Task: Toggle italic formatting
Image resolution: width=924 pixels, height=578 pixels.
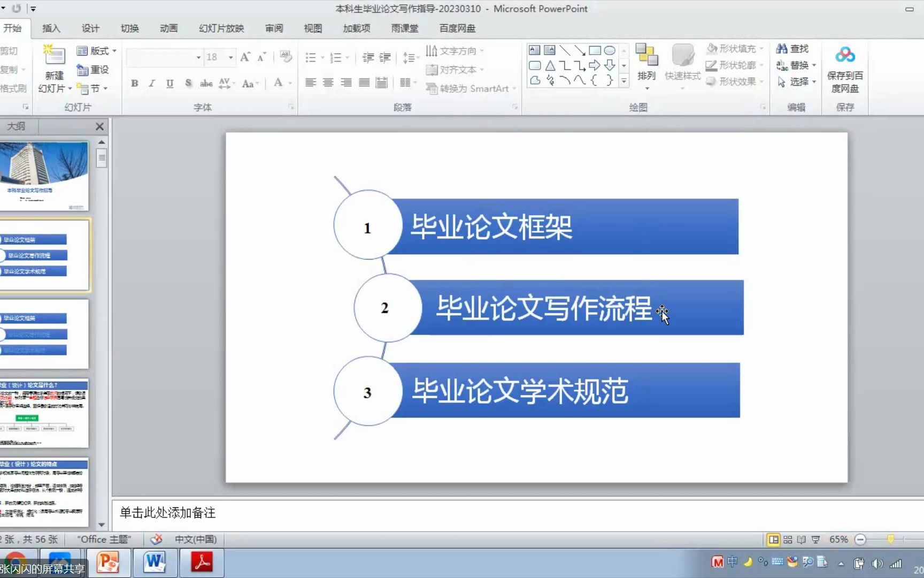Action: [x=151, y=83]
